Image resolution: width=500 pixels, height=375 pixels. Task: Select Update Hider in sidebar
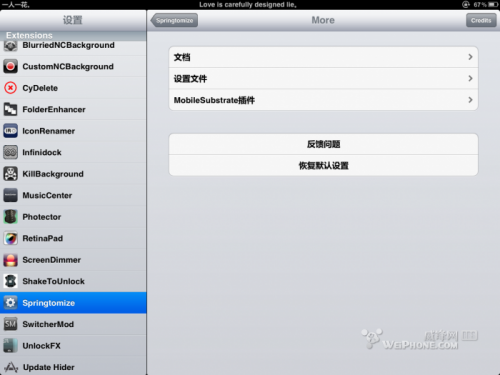(73, 366)
